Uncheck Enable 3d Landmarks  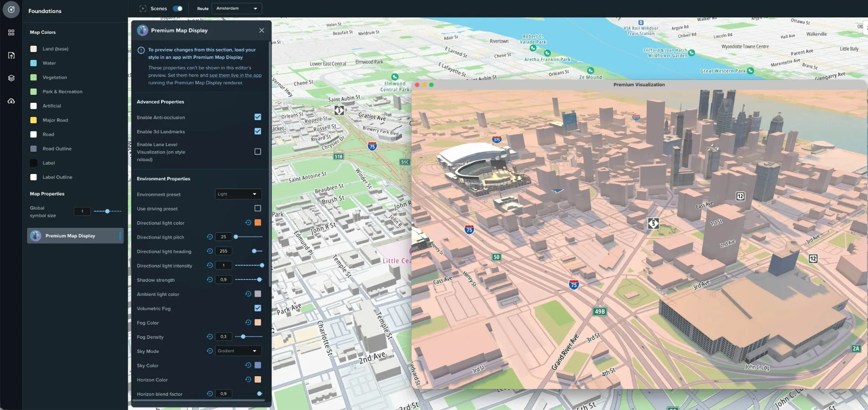coord(258,131)
